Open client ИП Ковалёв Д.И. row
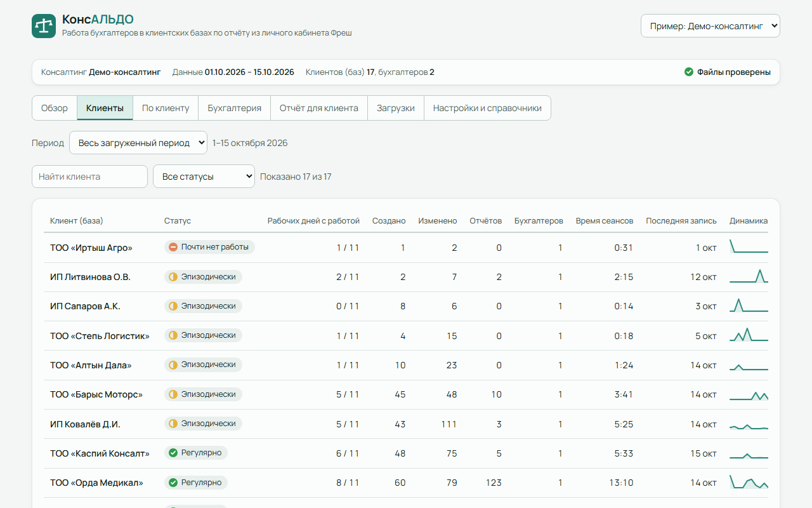Screen dimensions: 812x508 [x=406, y=424]
